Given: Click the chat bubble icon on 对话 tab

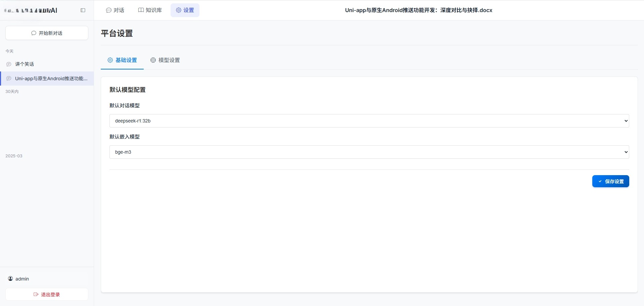Looking at the screenshot, I should coord(108,10).
